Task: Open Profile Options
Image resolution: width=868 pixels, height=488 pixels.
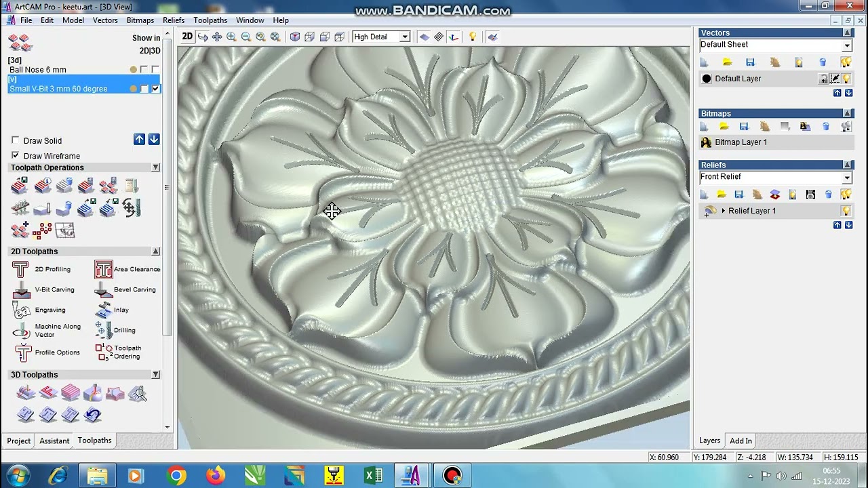Action: click(x=47, y=352)
